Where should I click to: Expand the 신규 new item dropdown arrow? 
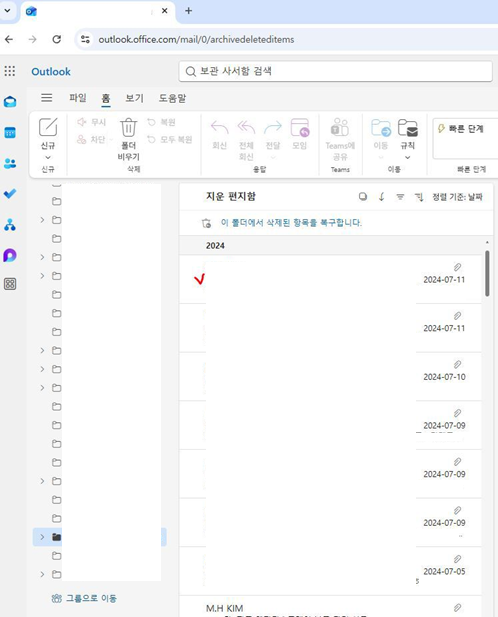tap(48, 157)
